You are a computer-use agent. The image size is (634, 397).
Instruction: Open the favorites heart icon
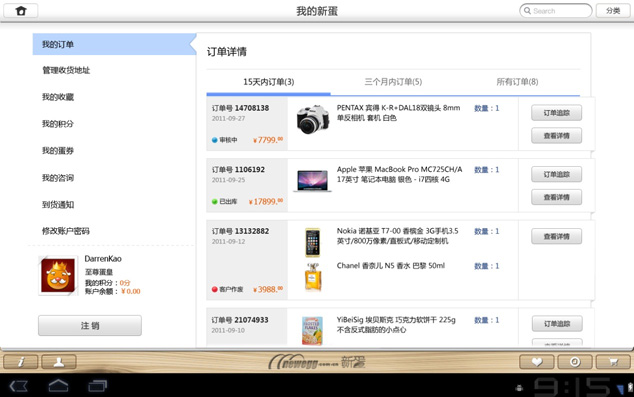[537, 361]
